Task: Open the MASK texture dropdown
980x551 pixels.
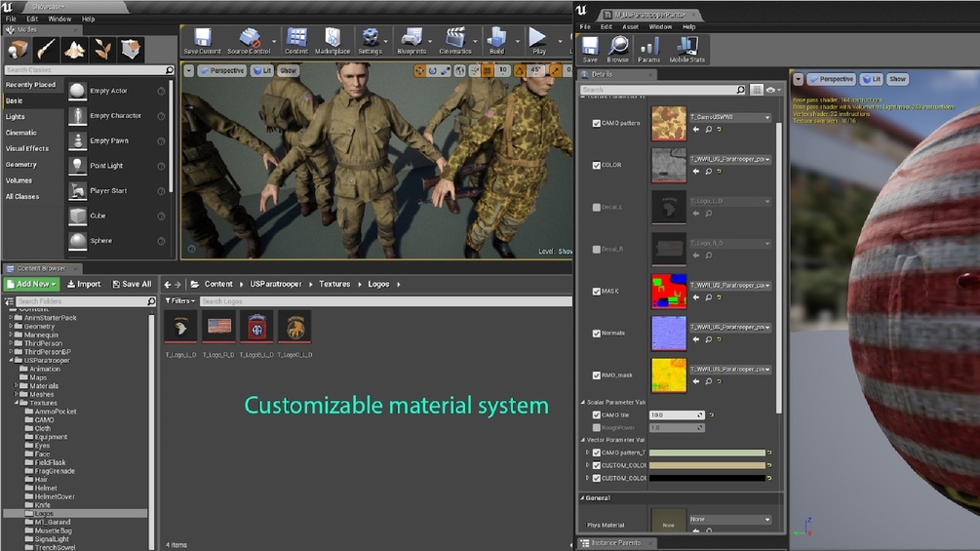Action: point(730,286)
